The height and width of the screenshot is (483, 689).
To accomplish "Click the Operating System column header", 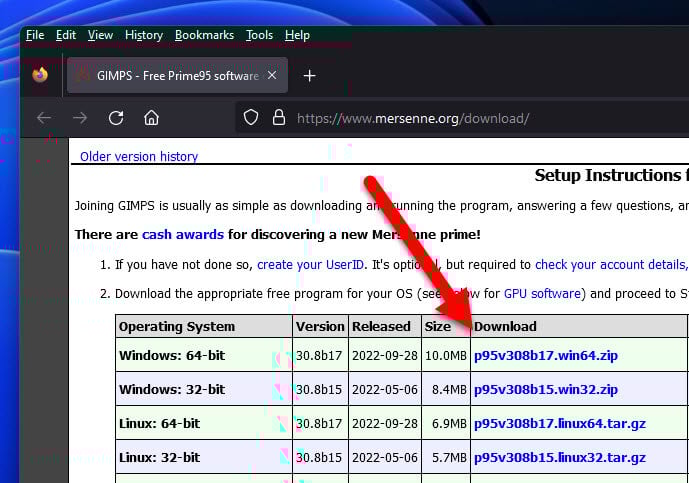I will [204, 327].
